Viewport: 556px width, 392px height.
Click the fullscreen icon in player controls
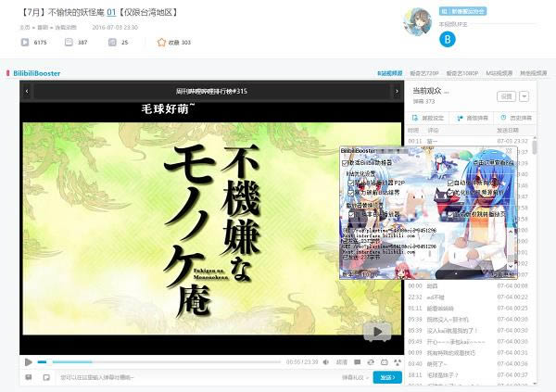(x=396, y=361)
